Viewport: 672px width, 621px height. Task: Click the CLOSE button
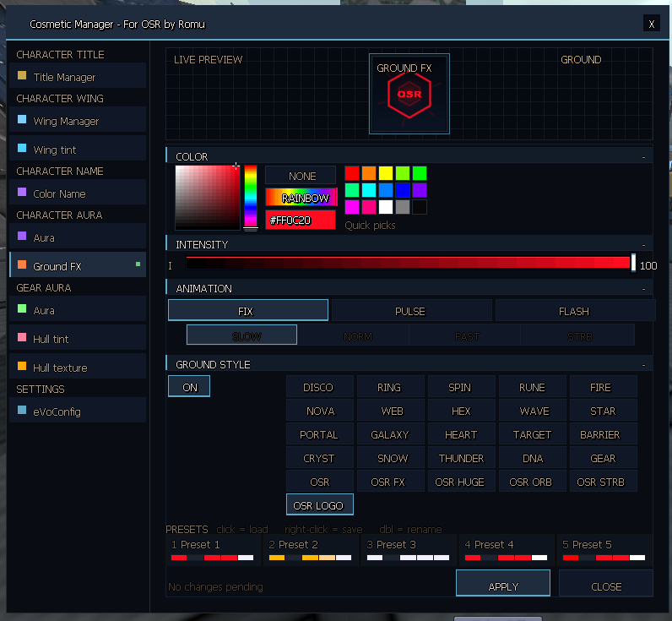tap(606, 583)
